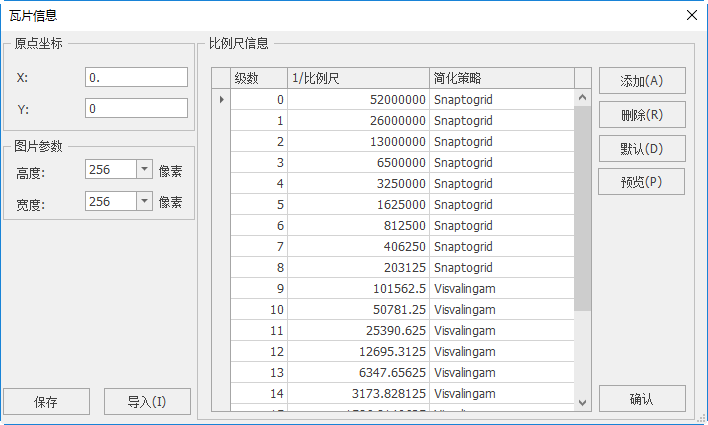Close the 瓦片信息 dialog
The height and width of the screenshot is (425, 708).
pyautogui.click(x=690, y=15)
